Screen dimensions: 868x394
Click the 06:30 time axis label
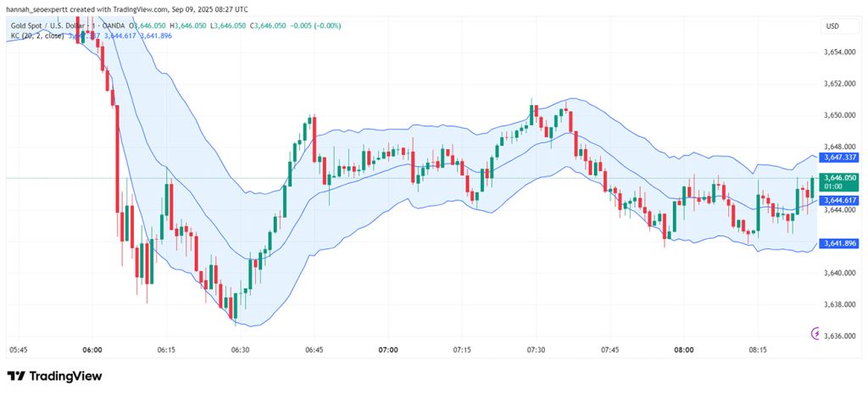[x=240, y=350]
